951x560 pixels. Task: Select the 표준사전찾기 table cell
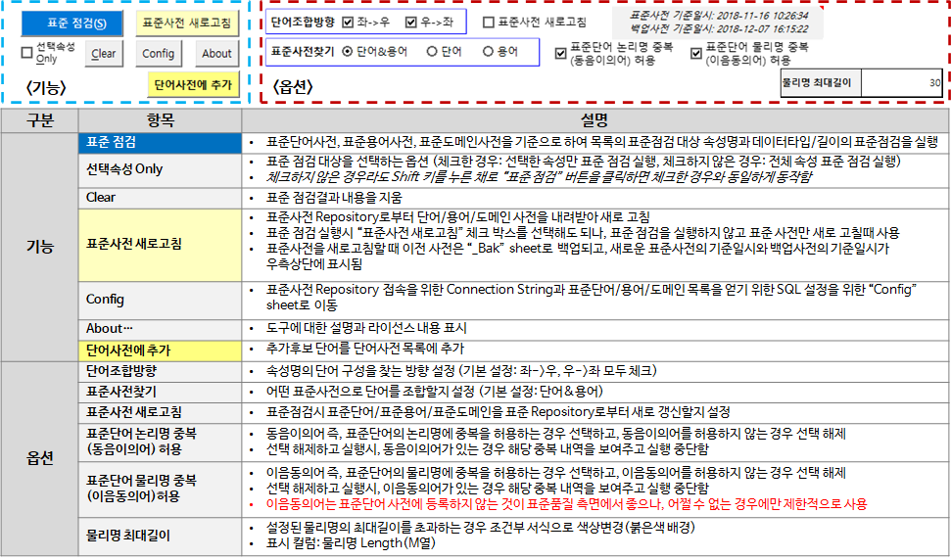click(160, 393)
